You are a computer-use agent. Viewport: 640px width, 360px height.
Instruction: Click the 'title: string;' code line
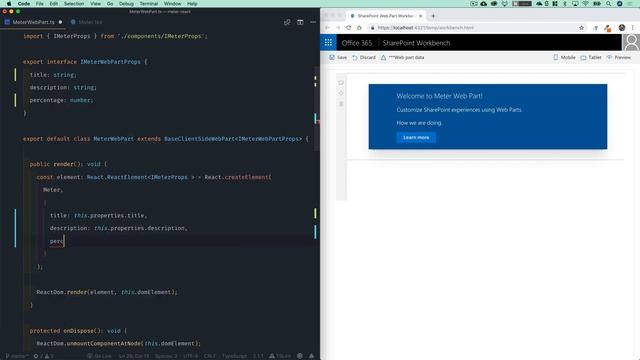[x=53, y=75]
